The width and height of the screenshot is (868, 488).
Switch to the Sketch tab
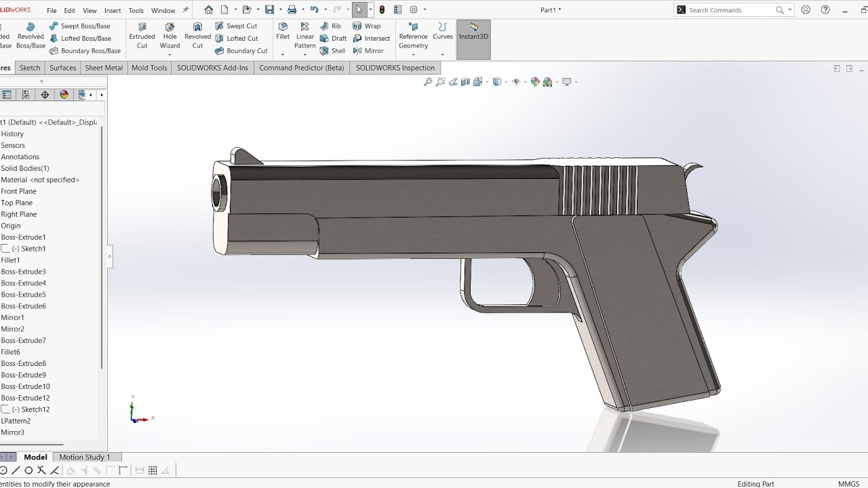(x=30, y=68)
